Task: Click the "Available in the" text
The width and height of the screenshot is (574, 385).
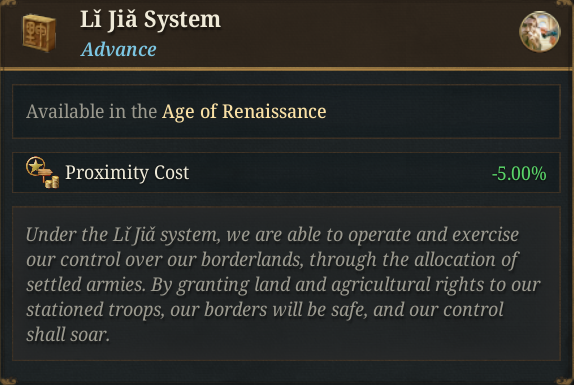Action: 92,111
